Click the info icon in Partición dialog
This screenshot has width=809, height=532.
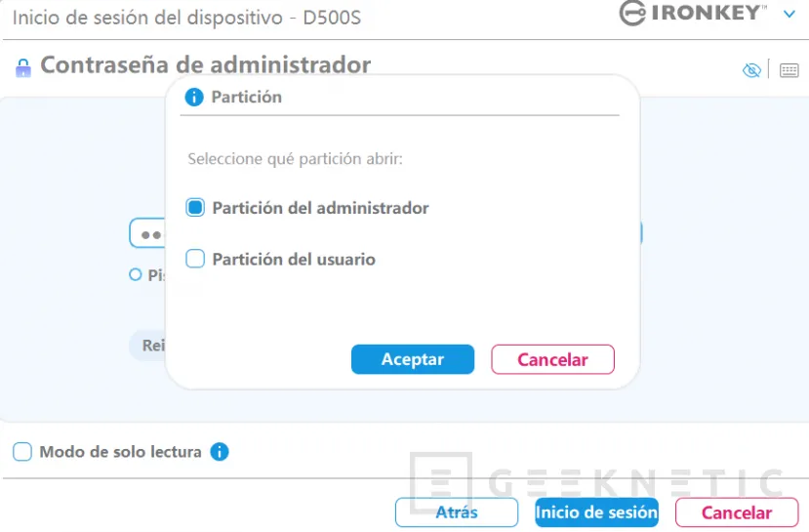click(194, 97)
